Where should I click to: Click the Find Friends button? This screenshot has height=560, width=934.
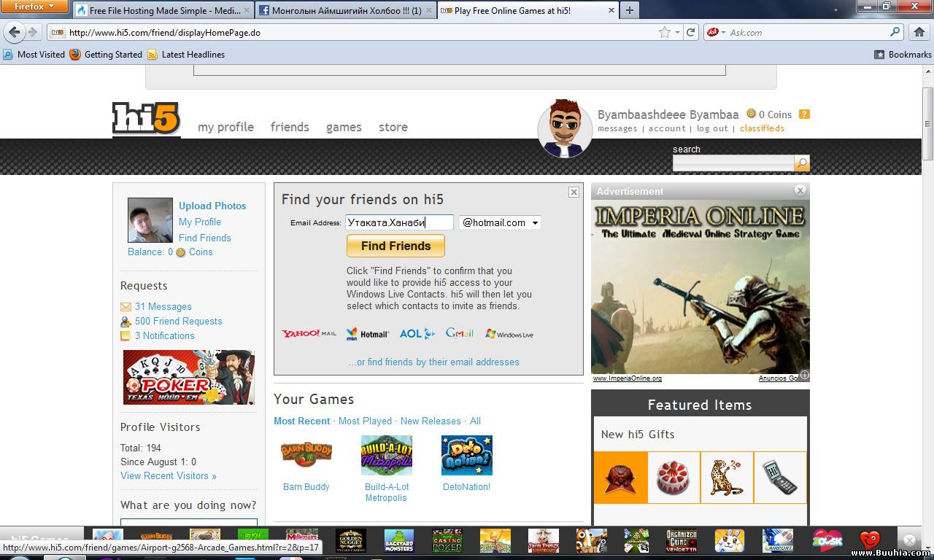[x=395, y=246]
